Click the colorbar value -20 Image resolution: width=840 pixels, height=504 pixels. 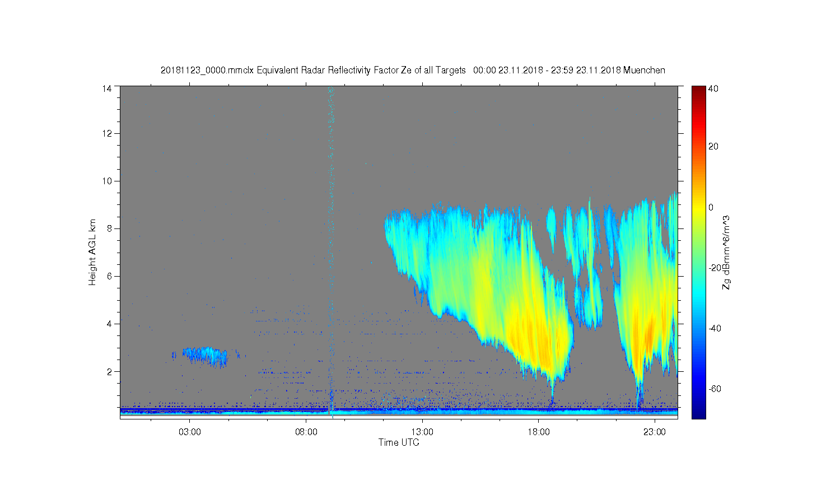715,268
